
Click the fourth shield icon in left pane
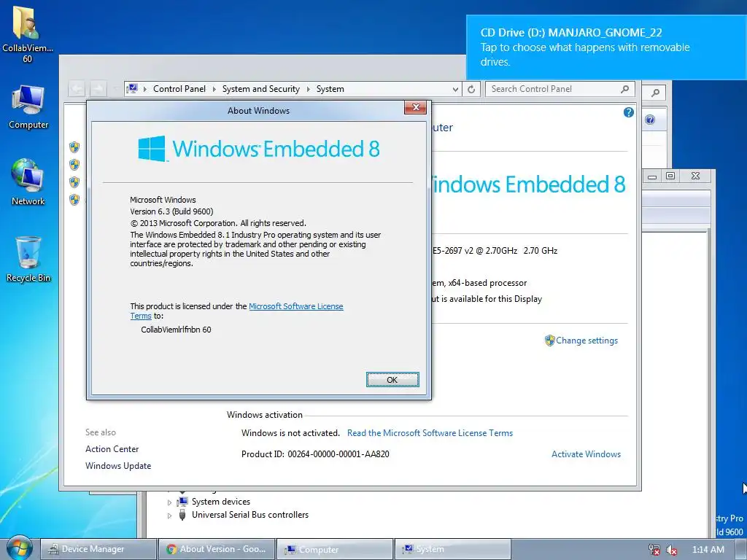tap(74, 200)
